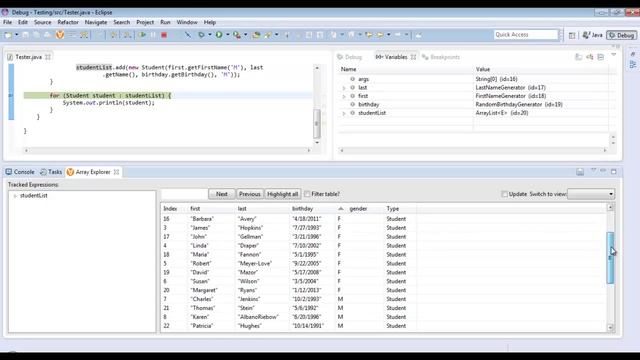Open the Debug launch dropdown arrow
The height and width of the screenshot is (360, 640).
pos(210,35)
